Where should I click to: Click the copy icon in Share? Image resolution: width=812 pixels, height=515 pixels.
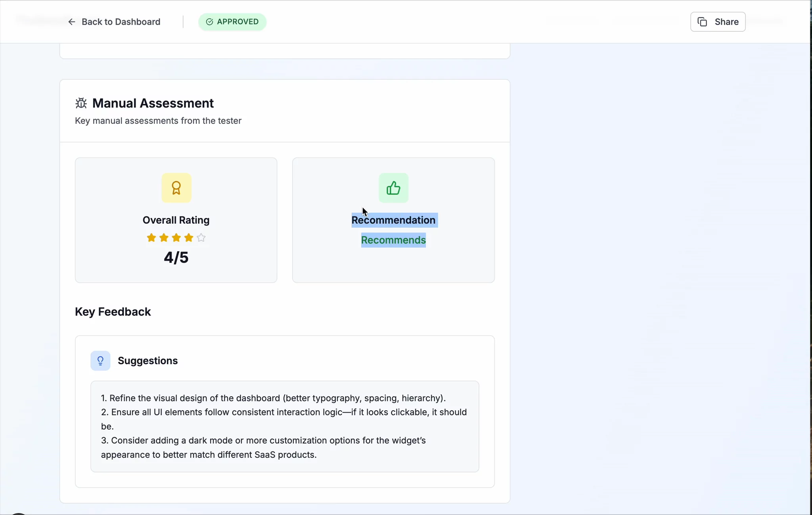click(x=702, y=22)
